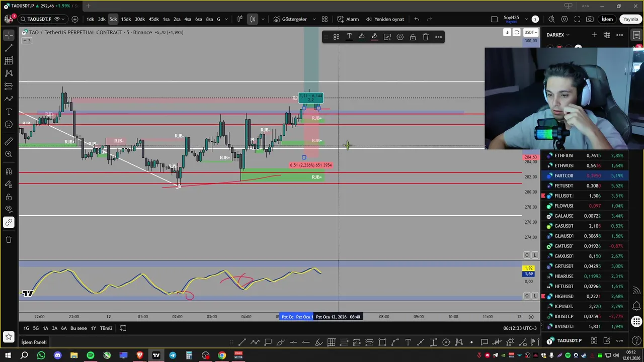Viewport: 644px width, 362px height.
Task: Select the 3A date range
Action: (54, 328)
